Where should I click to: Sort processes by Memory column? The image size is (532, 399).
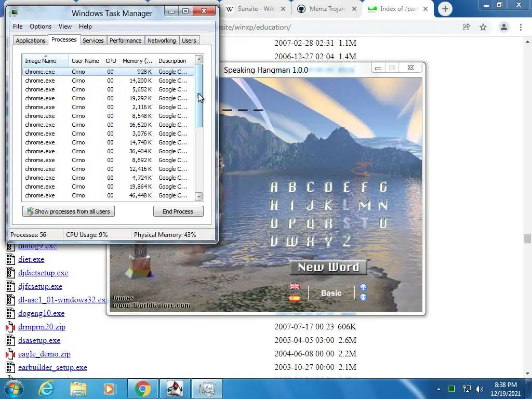point(137,61)
